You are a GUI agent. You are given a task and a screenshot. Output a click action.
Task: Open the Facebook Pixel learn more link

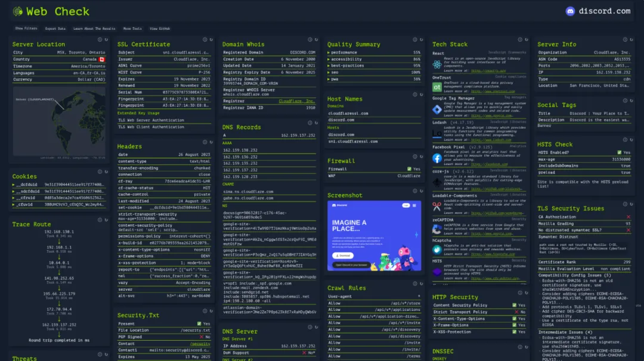[x=489, y=164]
